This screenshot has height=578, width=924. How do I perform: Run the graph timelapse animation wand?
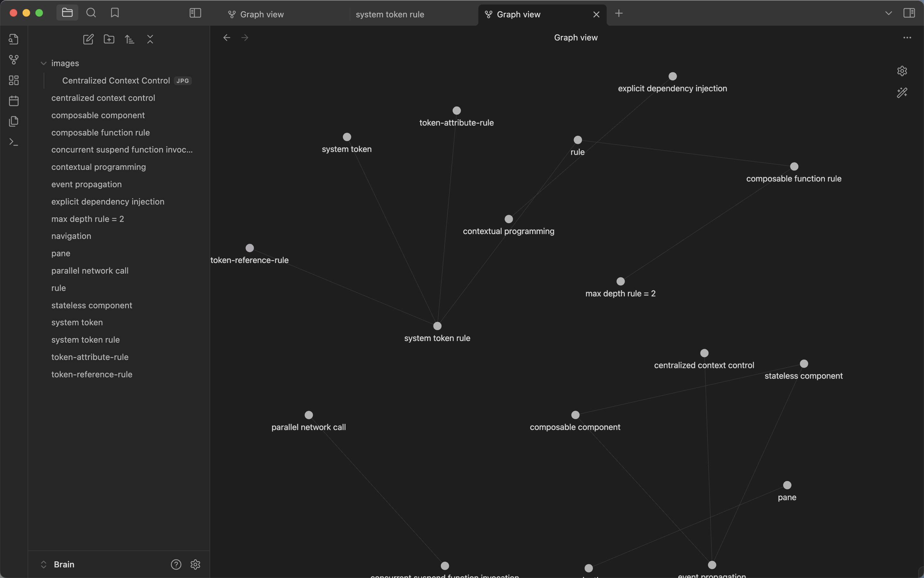[902, 92]
